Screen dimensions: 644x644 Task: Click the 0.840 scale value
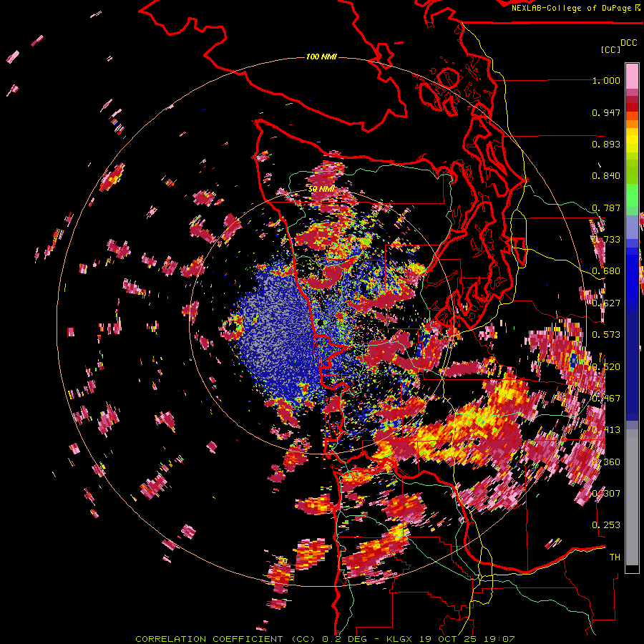(x=606, y=176)
